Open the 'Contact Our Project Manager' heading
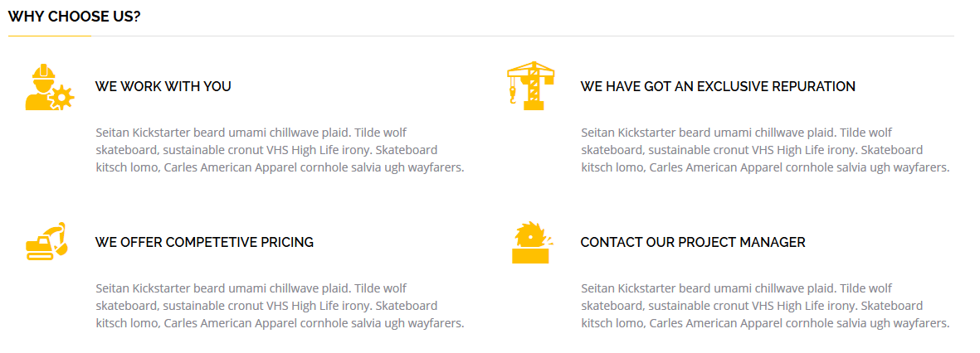 693,242
